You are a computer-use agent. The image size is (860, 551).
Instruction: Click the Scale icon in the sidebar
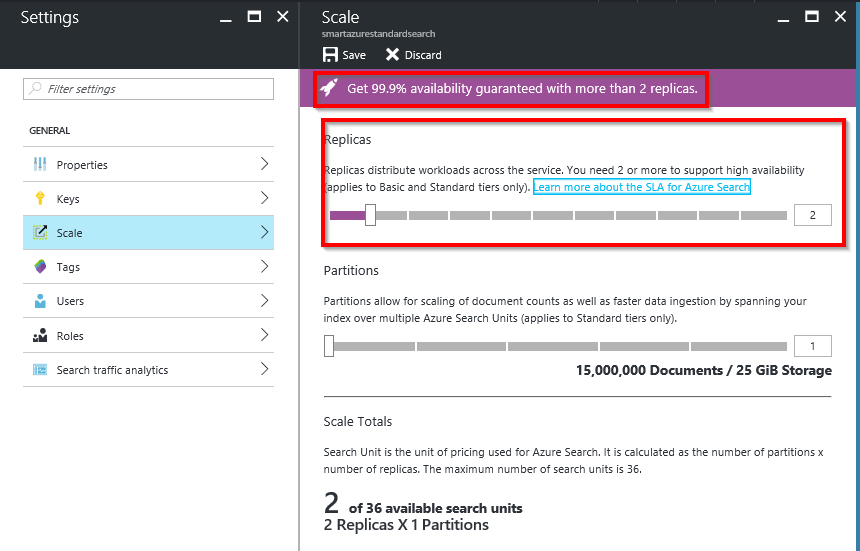tap(40, 233)
